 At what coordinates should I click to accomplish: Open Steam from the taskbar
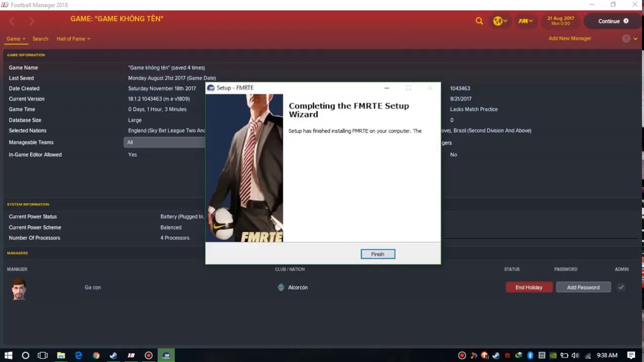pyautogui.click(x=113, y=355)
